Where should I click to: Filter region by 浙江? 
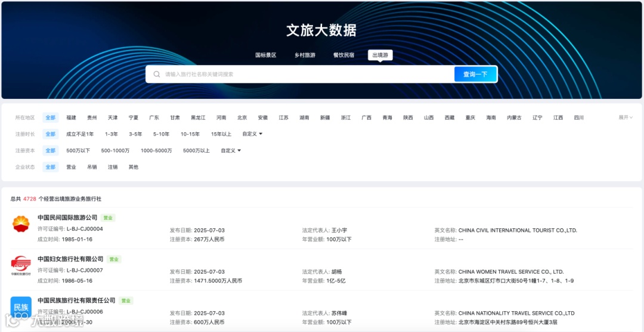(x=346, y=117)
